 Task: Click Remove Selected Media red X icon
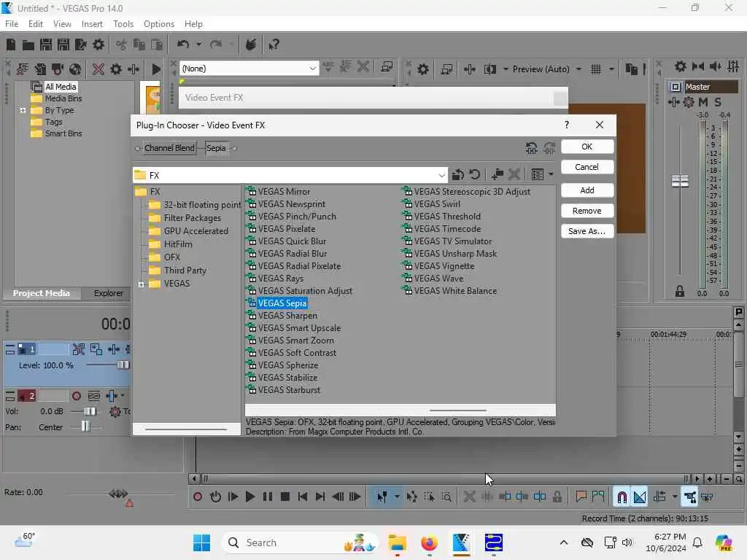(x=98, y=69)
